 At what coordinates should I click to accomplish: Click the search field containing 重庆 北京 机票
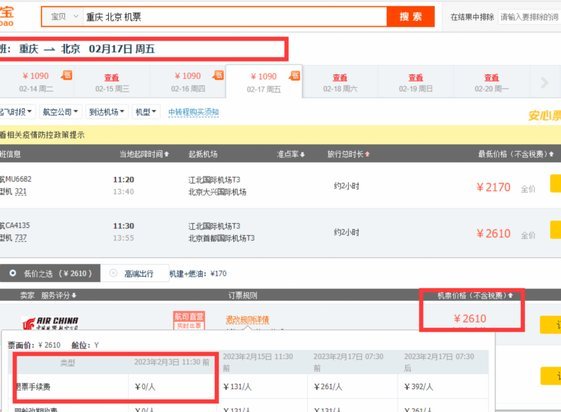pos(234,16)
